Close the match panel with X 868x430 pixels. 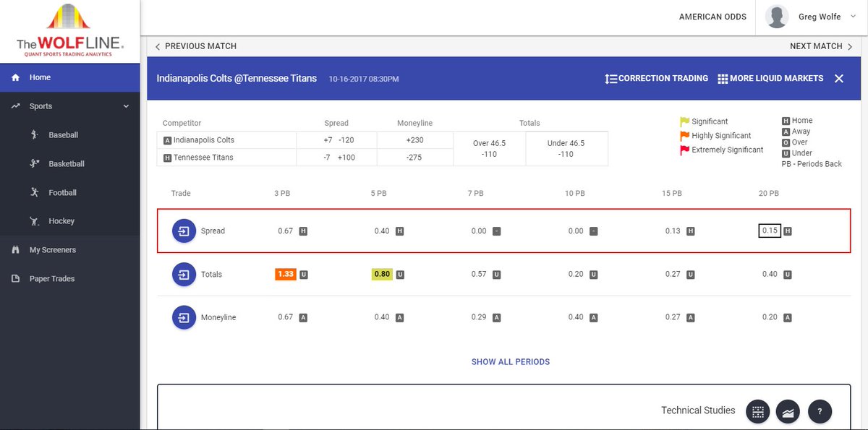point(839,79)
